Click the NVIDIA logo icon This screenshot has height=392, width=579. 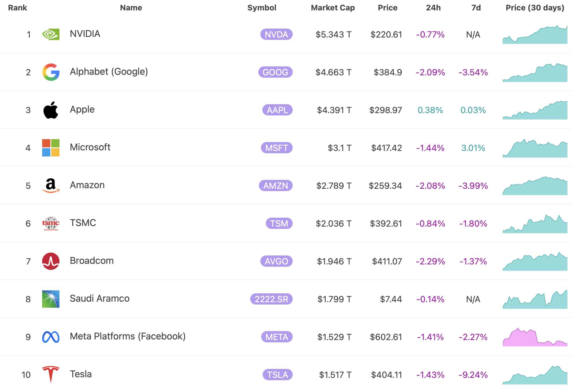(x=51, y=34)
